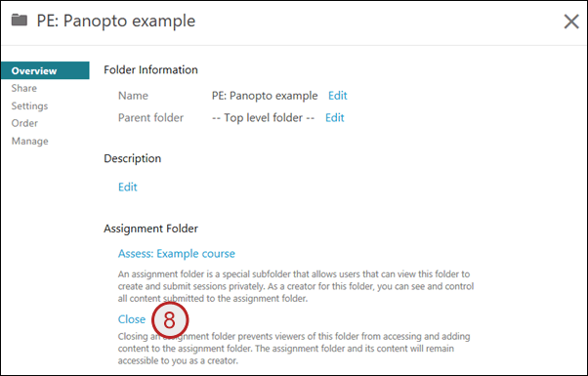Click the red circled number 8 marker
Screen dimensions: 588x376
pos(170,320)
